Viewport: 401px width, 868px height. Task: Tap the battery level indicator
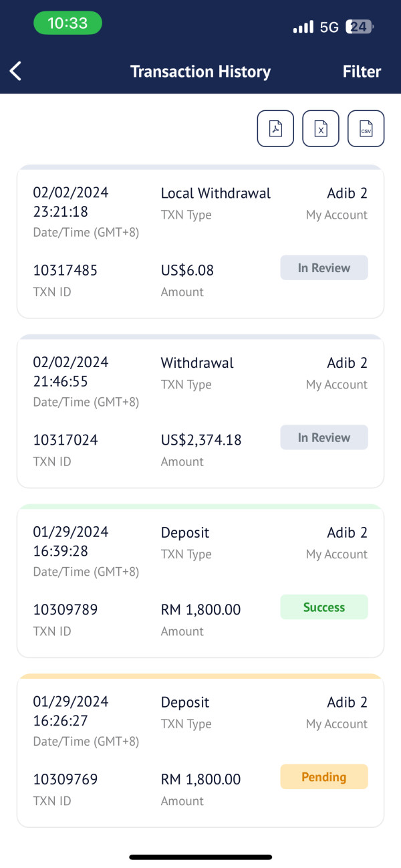tap(360, 27)
